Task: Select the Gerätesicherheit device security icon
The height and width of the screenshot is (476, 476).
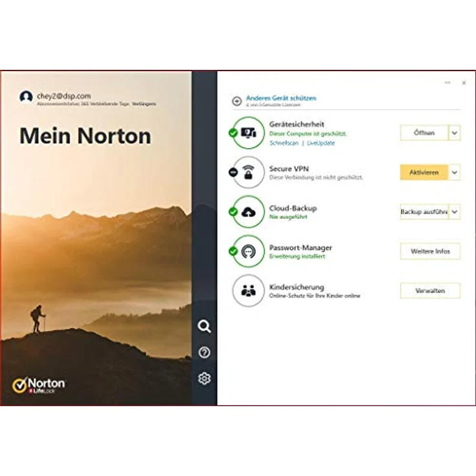Action: click(x=248, y=133)
